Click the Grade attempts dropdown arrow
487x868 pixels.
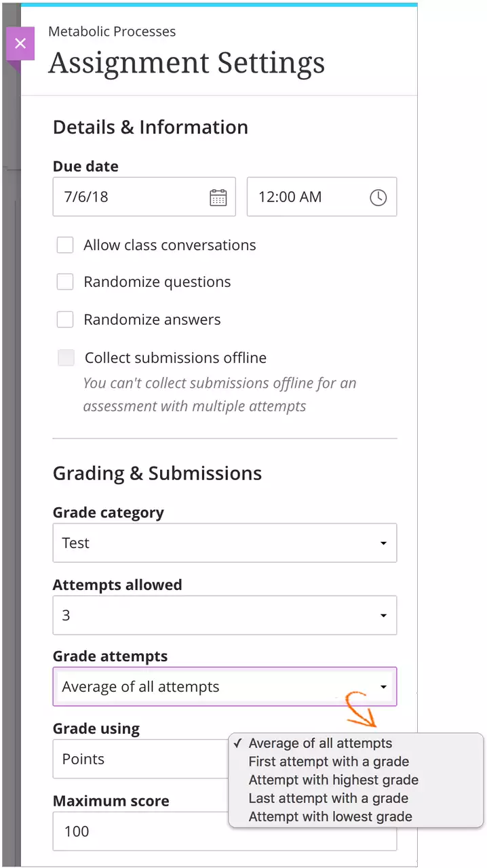click(383, 687)
